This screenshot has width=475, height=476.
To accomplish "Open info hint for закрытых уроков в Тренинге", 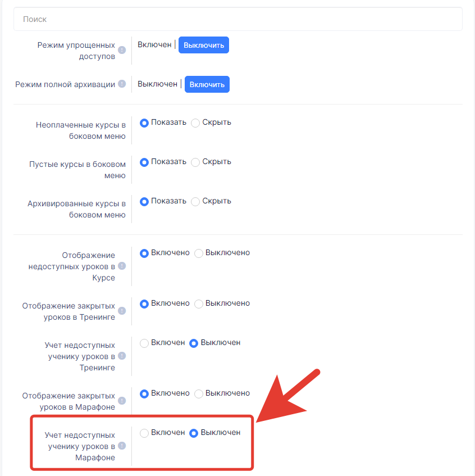I will (x=122, y=311).
